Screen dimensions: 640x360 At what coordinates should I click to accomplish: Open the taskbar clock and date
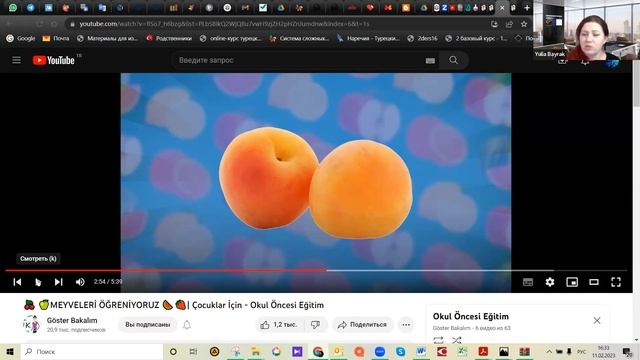click(604, 351)
